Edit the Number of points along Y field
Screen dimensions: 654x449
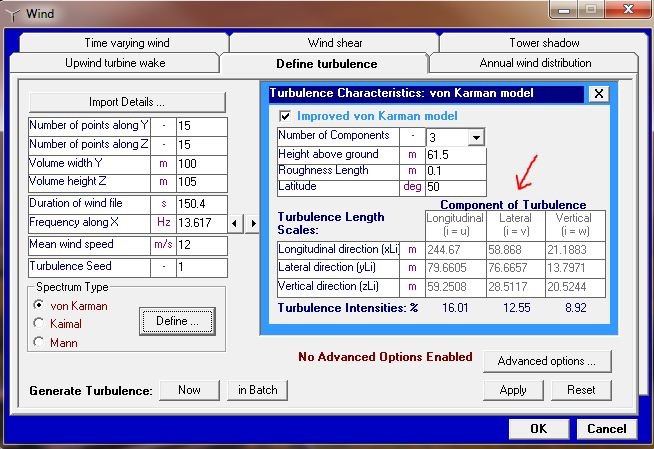coord(202,126)
